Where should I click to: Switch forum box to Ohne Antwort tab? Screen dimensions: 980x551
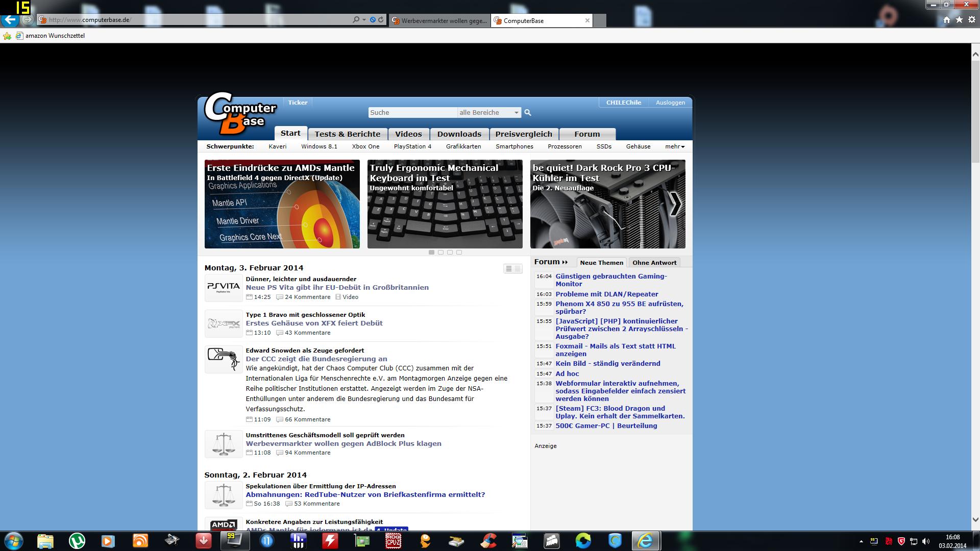(654, 262)
